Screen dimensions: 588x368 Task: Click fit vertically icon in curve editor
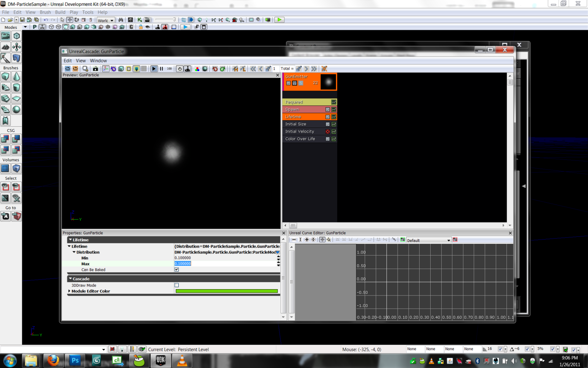tap(301, 240)
